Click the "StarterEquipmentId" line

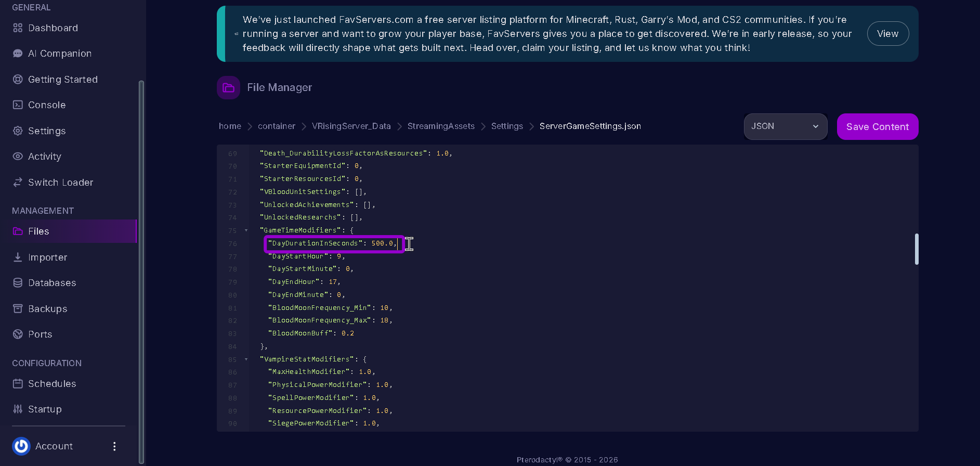click(311, 166)
